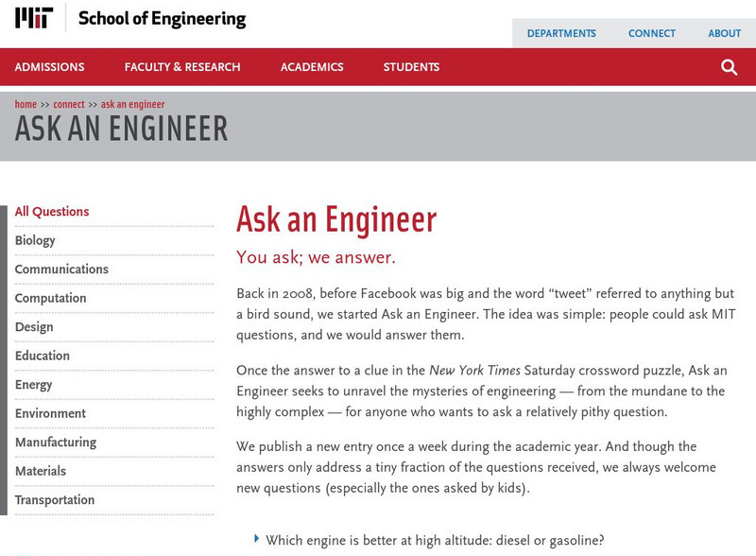
Task: Show Communications category questions
Action: [x=61, y=269]
